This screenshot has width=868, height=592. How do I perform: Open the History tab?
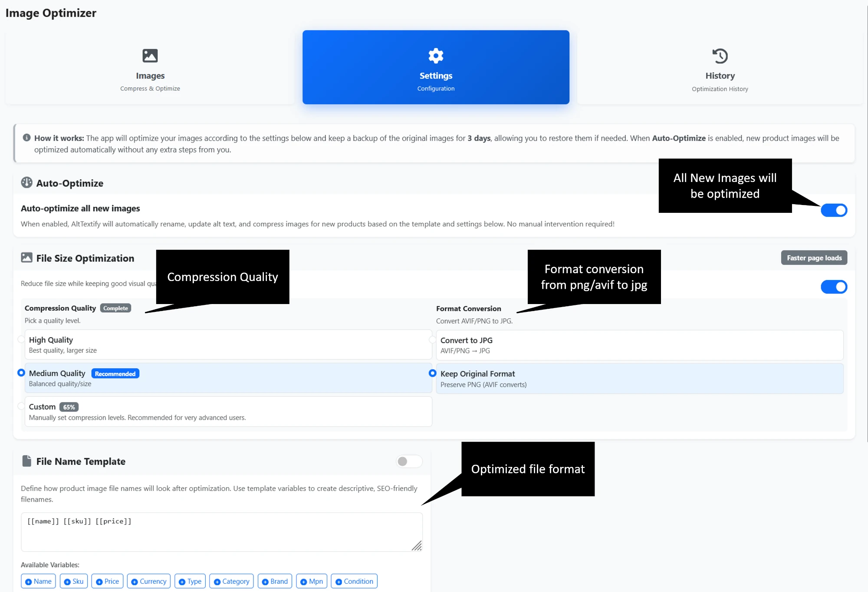720,67
